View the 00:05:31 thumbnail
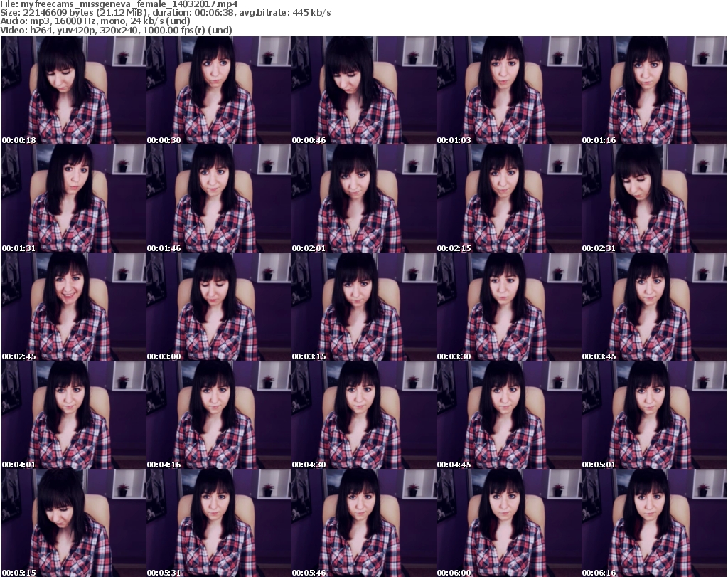The height and width of the screenshot is (577, 728). pos(219,523)
